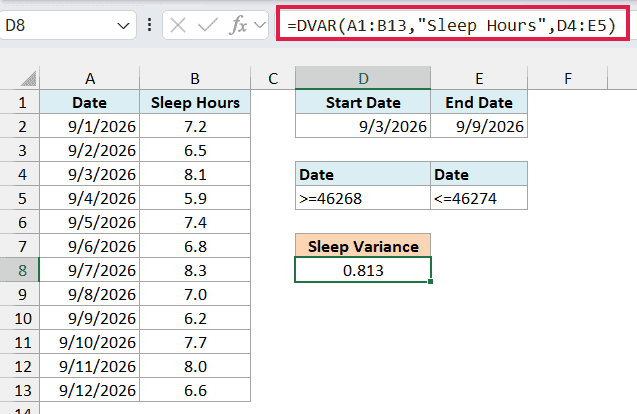Select the date cell 9/11/2026
Viewport: 637px width, 414px height.
(90, 366)
